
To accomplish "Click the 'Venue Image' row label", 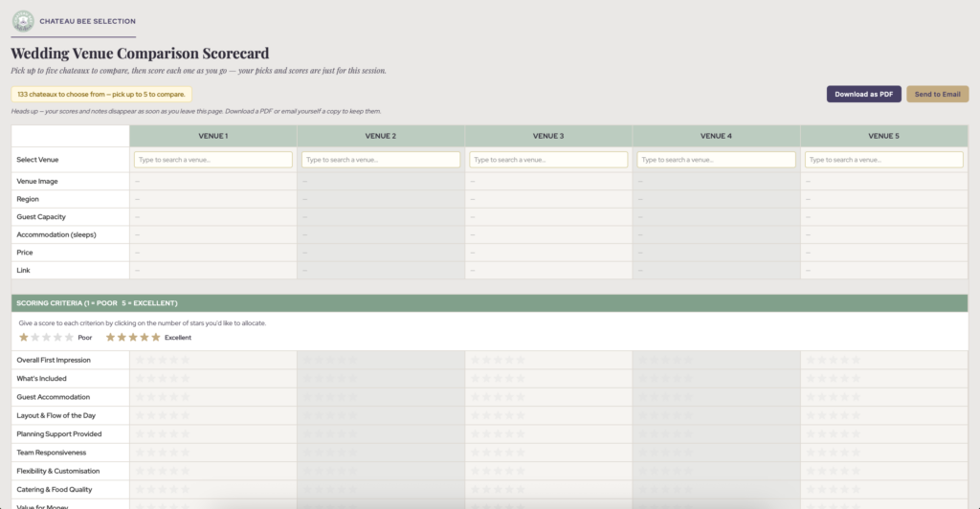I will [37, 181].
